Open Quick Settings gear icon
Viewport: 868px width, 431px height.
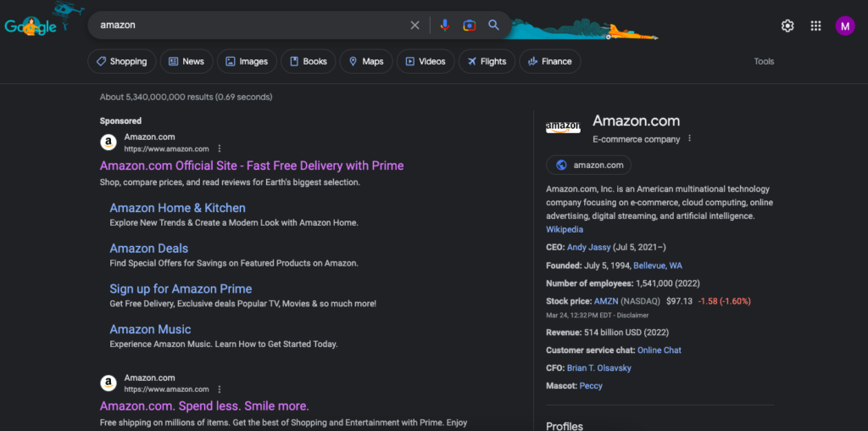(787, 25)
